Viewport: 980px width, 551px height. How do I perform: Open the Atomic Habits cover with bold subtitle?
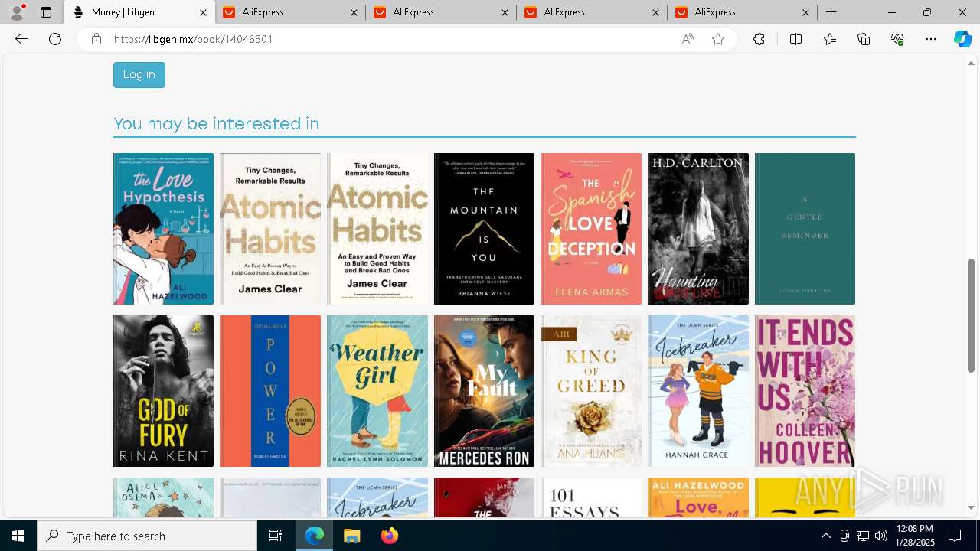pos(377,229)
